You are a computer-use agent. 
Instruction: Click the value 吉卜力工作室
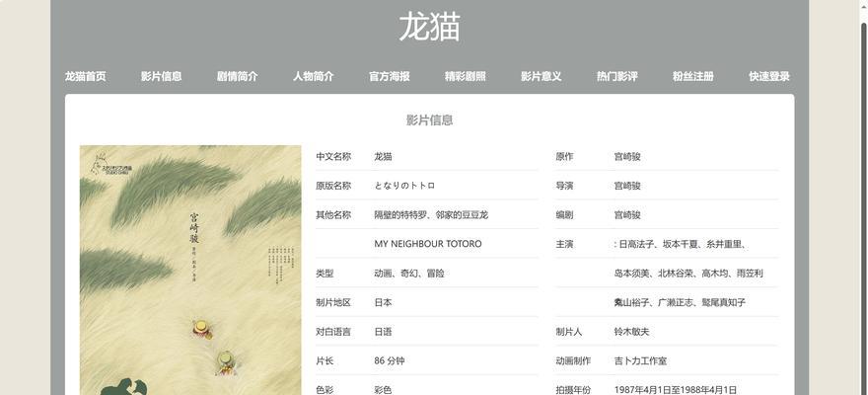[x=640, y=360]
